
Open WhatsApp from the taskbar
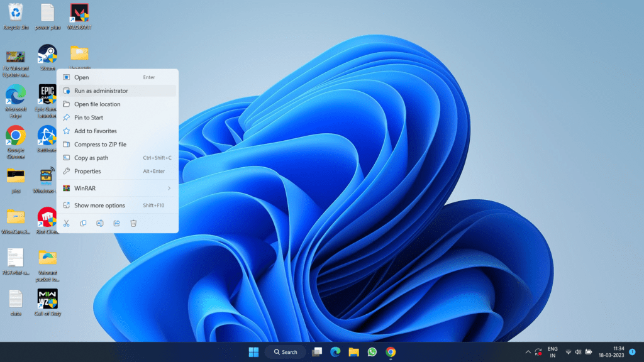[x=372, y=352]
